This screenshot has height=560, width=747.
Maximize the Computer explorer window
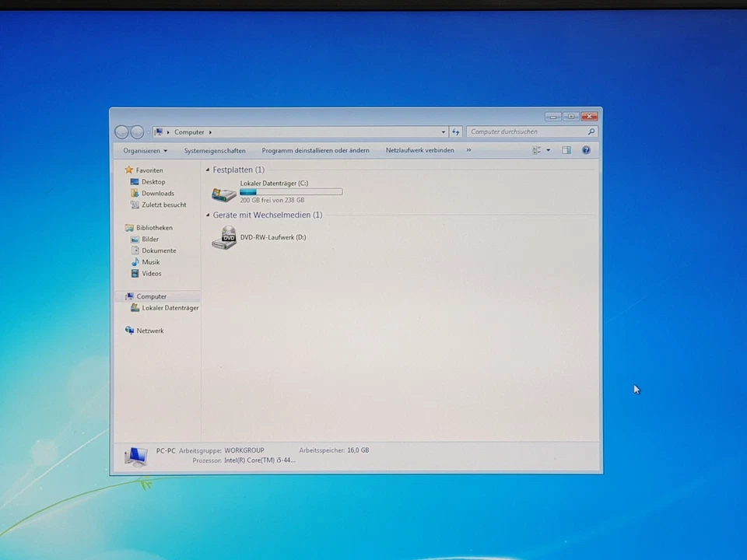570,116
